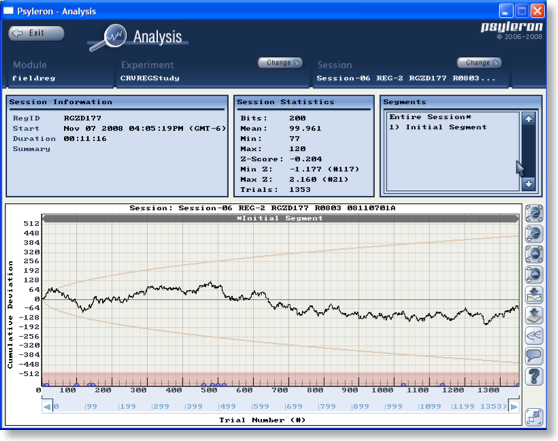Screen dimensions: 558x441
Task: Click the cloud icon with four corner arrows
Action: 534,254
